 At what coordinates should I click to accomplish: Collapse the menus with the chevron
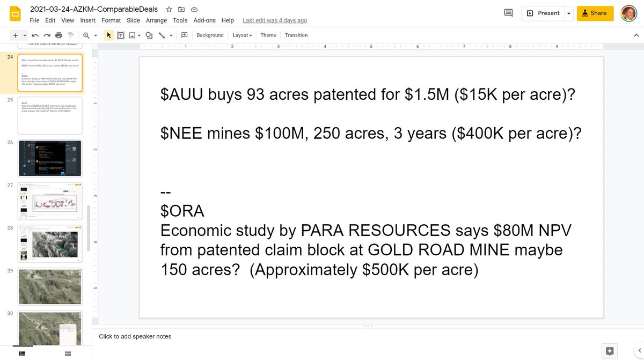pos(636,35)
